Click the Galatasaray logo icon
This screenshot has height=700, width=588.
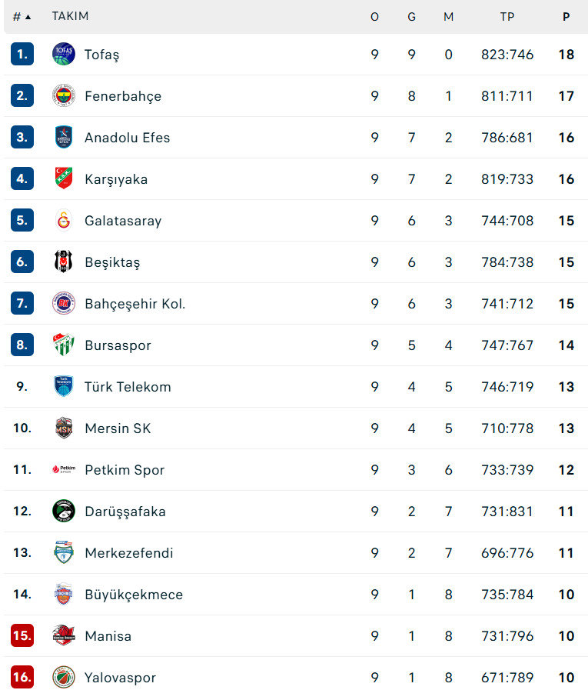(x=63, y=220)
